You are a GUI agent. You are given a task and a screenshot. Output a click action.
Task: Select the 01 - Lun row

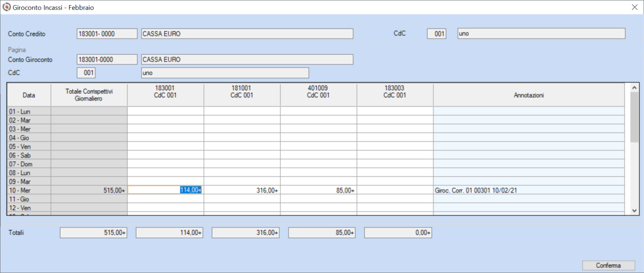(x=29, y=111)
